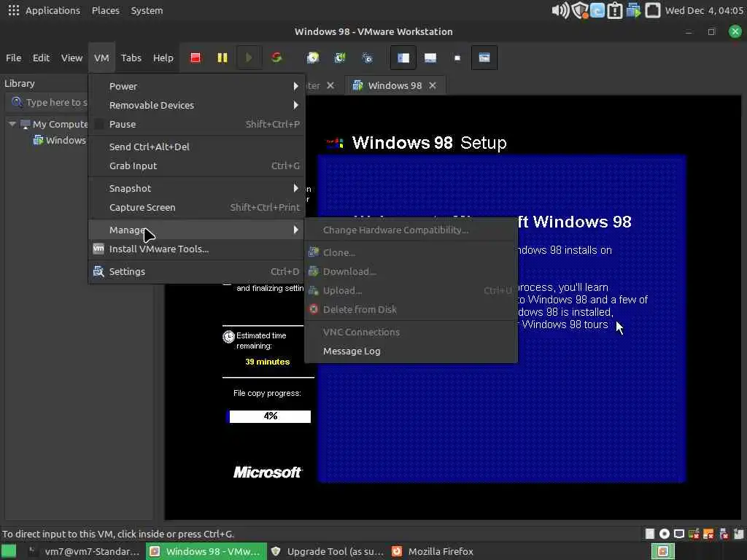
Task: Click the Install VMware Tools vm icon
Action: click(x=98, y=249)
